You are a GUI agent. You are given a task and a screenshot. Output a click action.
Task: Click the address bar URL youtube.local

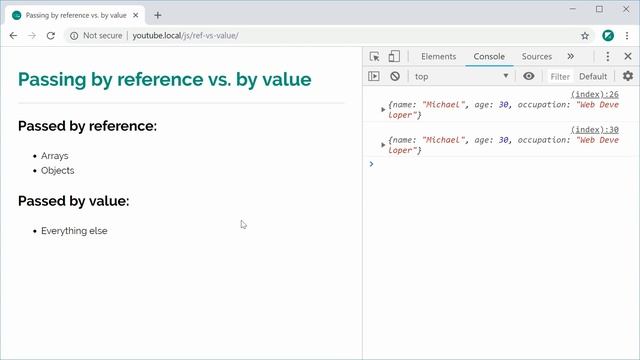click(185, 36)
